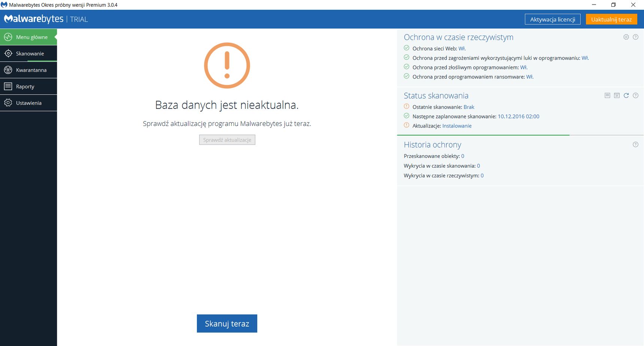Click warning icon beside Ostatnie skanowanie
Viewport: 644px width, 346px height.
click(x=407, y=106)
